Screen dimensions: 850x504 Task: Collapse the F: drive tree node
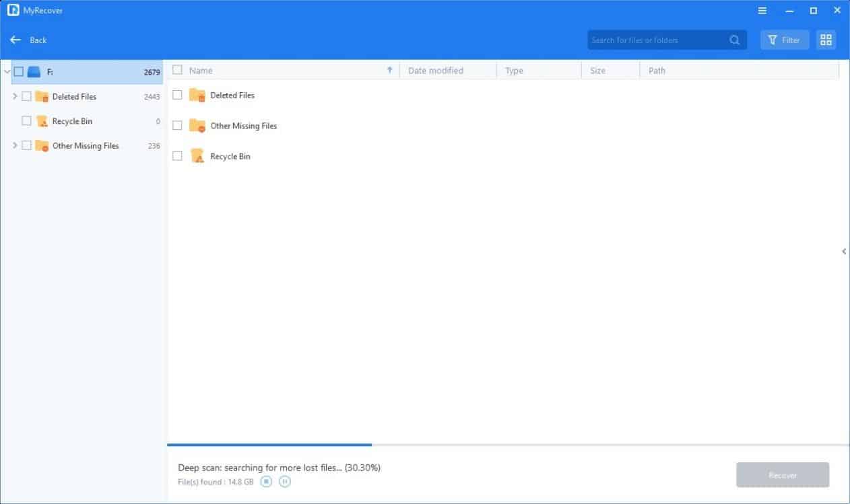(7, 71)
